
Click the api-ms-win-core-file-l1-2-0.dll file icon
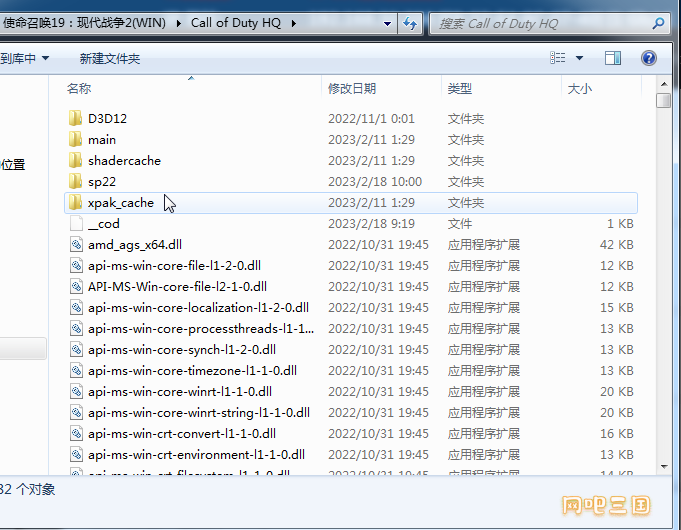coord(76,265)
